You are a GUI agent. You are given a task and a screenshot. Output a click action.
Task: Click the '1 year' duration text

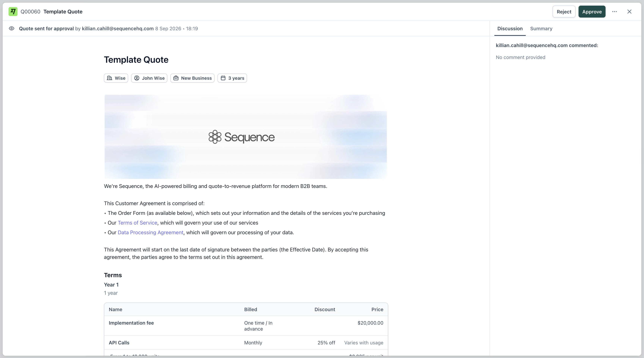click(x=111, y=293)
